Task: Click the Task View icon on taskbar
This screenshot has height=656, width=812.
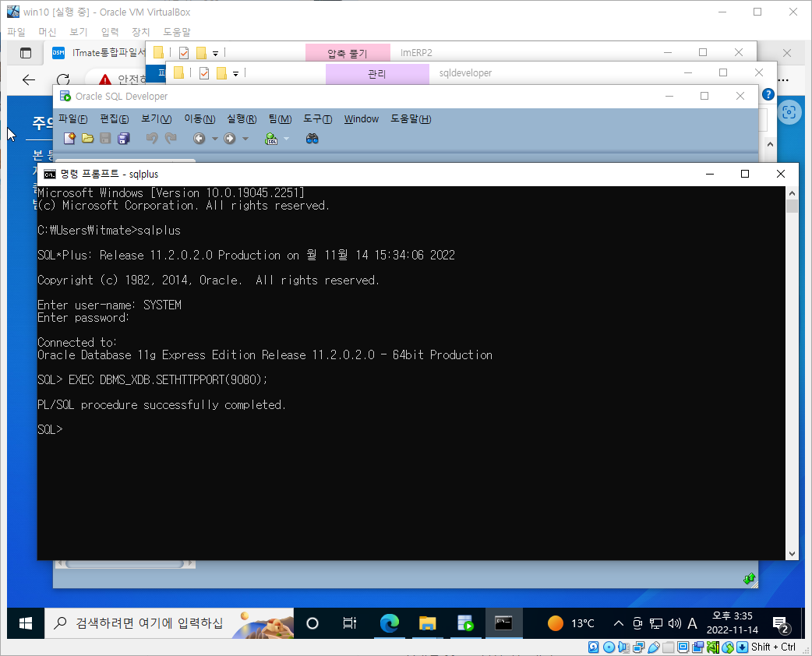Action: [x=350, y=623]
